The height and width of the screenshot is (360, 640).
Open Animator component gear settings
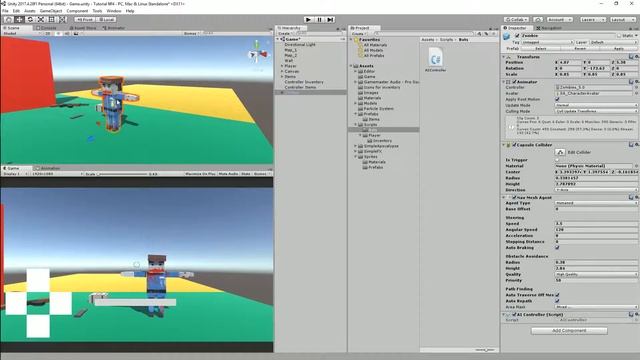coord(637,82)
